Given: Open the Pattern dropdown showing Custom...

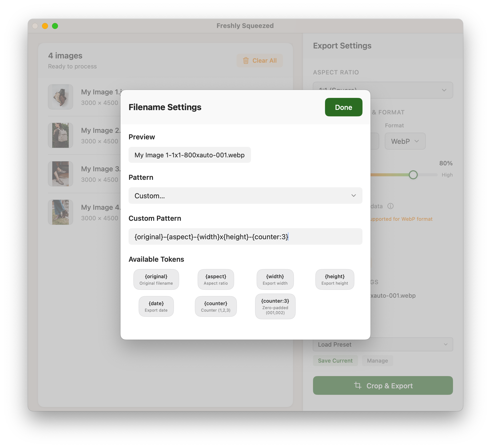Looking at the screenshot, I should pyautogui.click(x=245, y=196).
